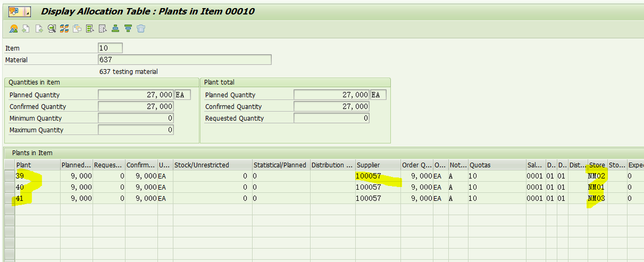Click supplier 100057 in plant 41 row
The height and width of the screenshot is (262, 644).
coord(378,198)
